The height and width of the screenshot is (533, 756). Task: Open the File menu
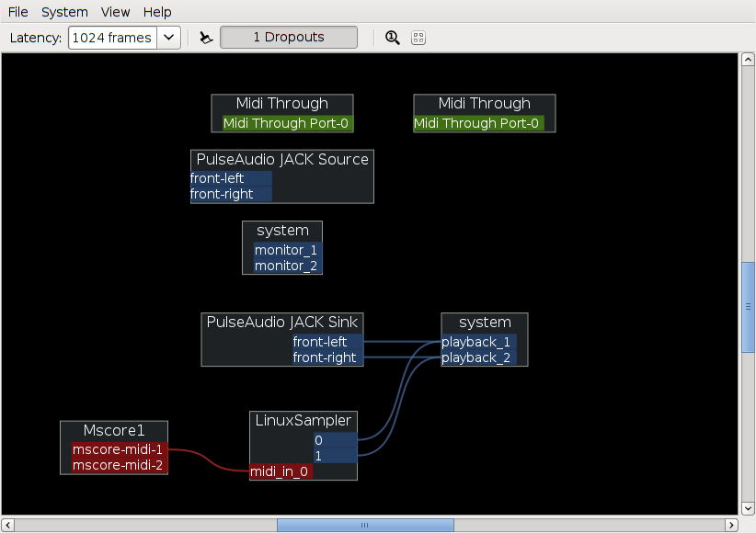(18, 12)
